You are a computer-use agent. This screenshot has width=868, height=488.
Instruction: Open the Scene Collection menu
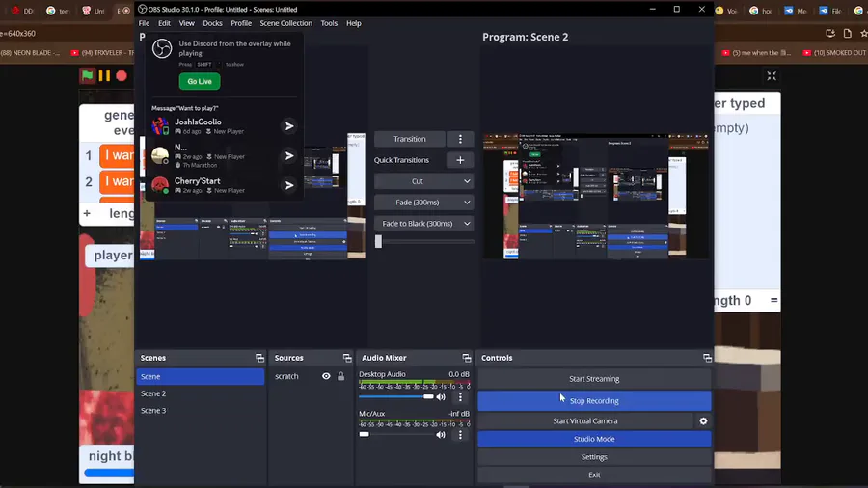coord(285,23)
